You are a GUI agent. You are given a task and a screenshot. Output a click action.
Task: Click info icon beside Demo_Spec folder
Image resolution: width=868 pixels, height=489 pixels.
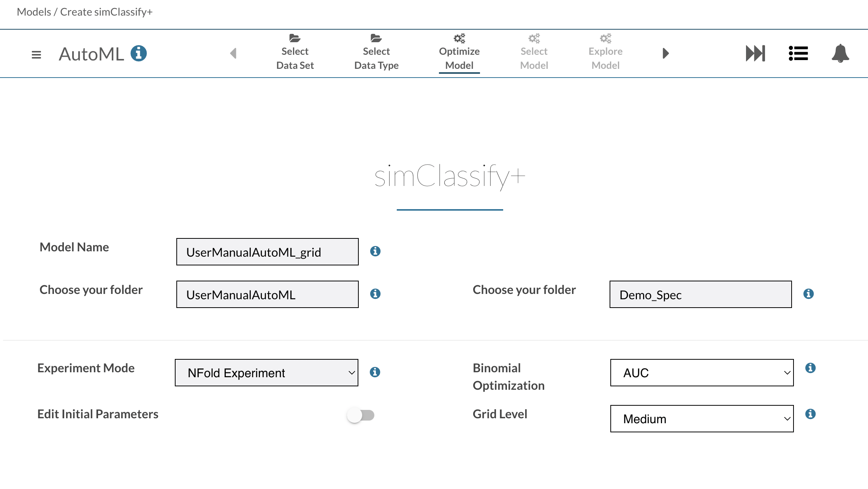(808, 294)
